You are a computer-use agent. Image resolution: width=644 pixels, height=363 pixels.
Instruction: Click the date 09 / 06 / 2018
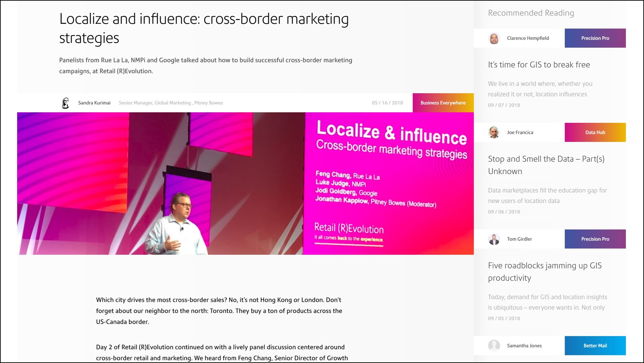coord(504,212)
